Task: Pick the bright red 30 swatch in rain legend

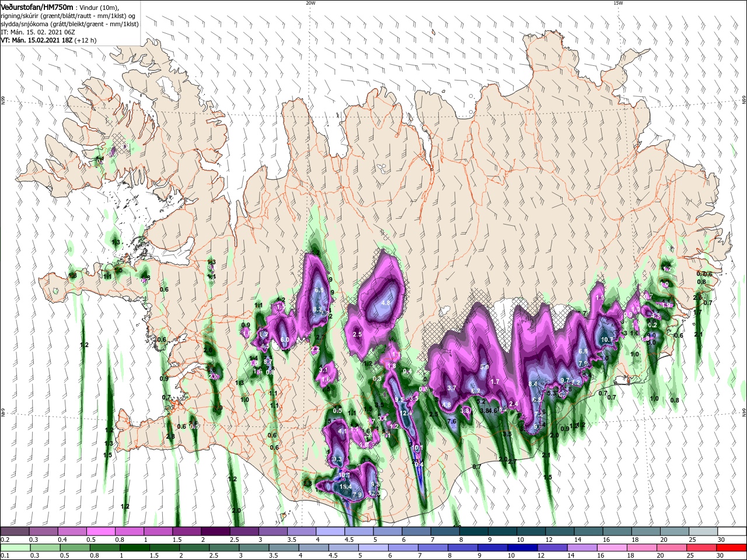Action: [x=732, y=548]
